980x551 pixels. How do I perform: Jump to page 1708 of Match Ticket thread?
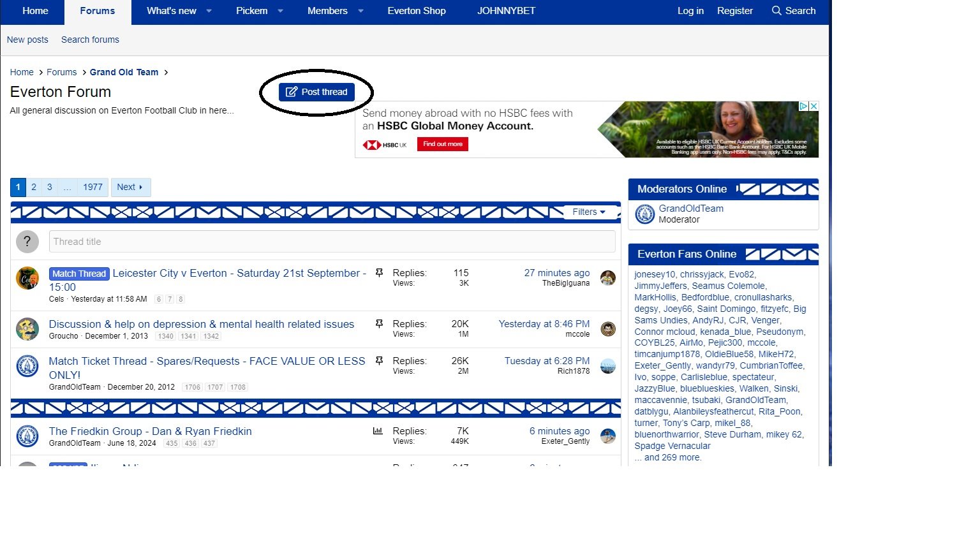(238, 387)
